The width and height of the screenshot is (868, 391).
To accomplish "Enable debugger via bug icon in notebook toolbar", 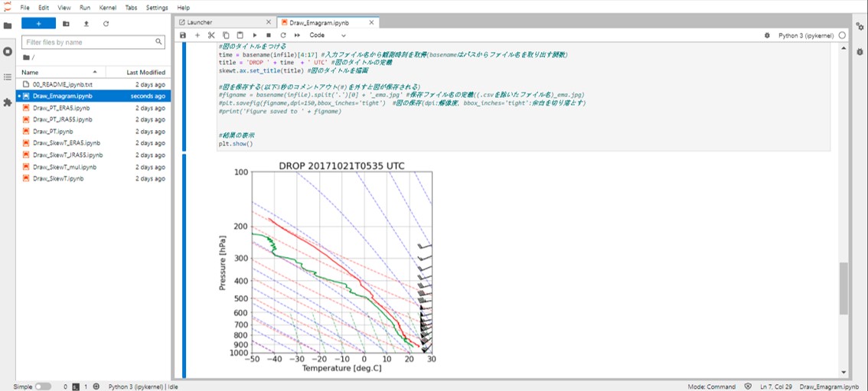I will click(767, 35).
